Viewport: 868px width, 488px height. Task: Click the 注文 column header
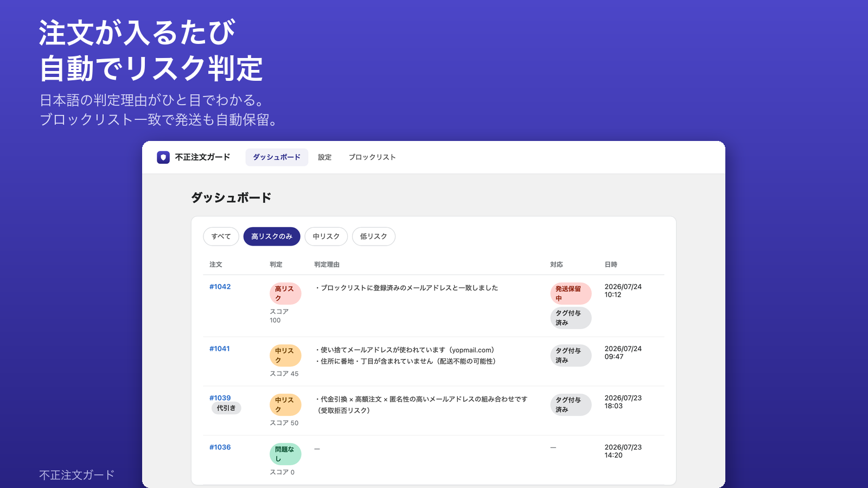pyautogui.click(x=216, y=265)
